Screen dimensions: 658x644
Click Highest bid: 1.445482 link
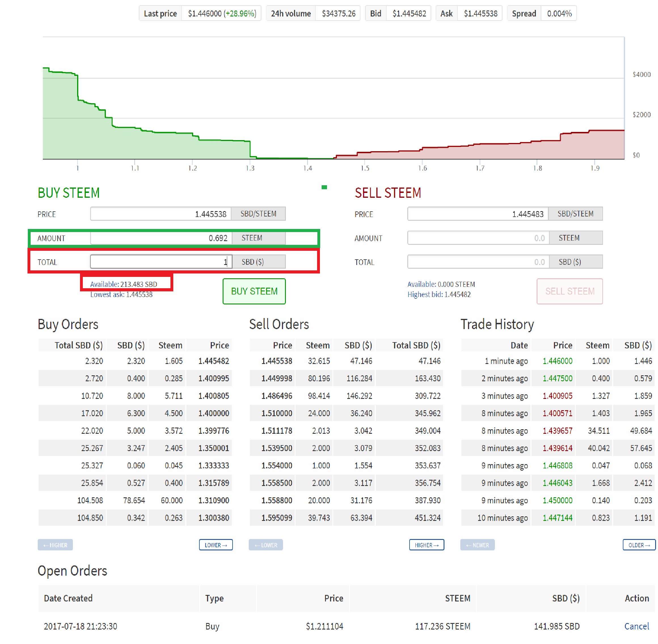click(439, 294)
